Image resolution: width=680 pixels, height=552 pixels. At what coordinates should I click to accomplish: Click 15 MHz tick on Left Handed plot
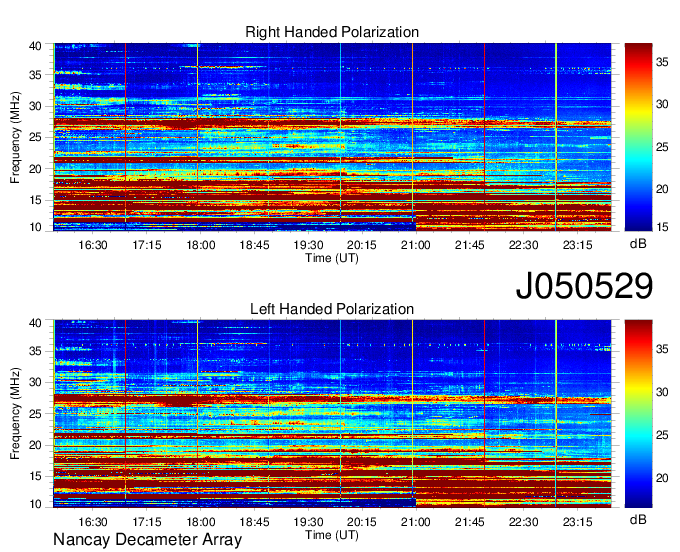point(35,477)
